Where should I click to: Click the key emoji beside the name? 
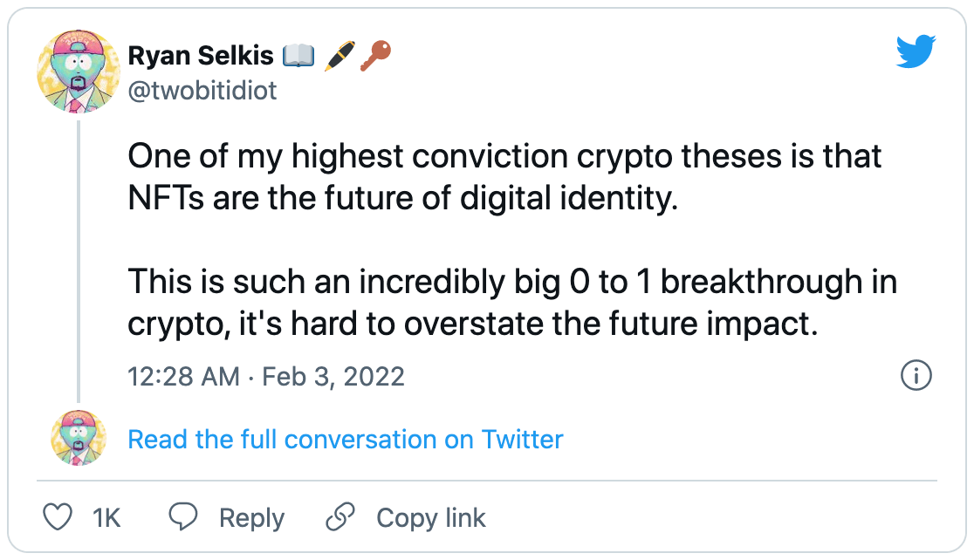(375, 56)
